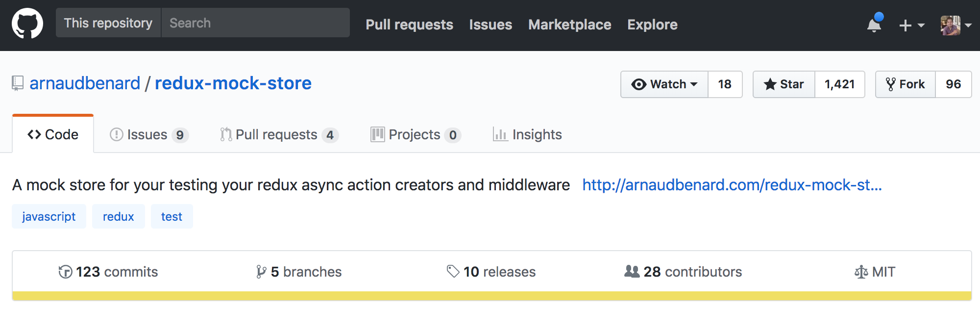Click the branches git-branch icon
Image resolution: width=980 pixels, height=309 pixels.
[x=261, y=272]
